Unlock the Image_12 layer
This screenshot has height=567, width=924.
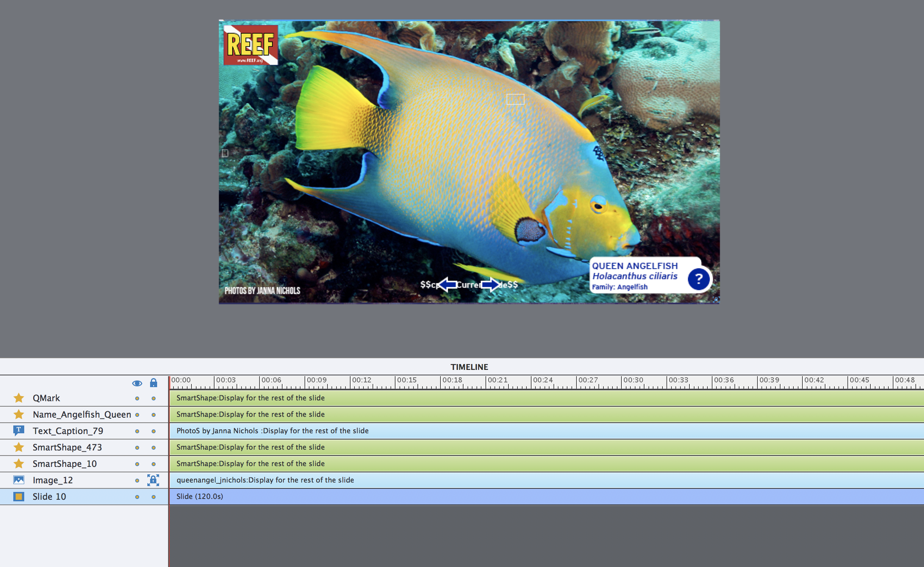pyautogui.click(x=153, y=480)
